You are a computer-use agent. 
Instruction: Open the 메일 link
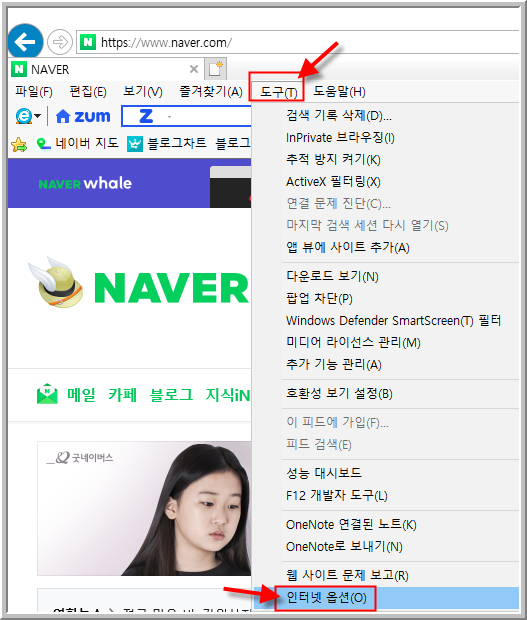[x=81, y=394]
